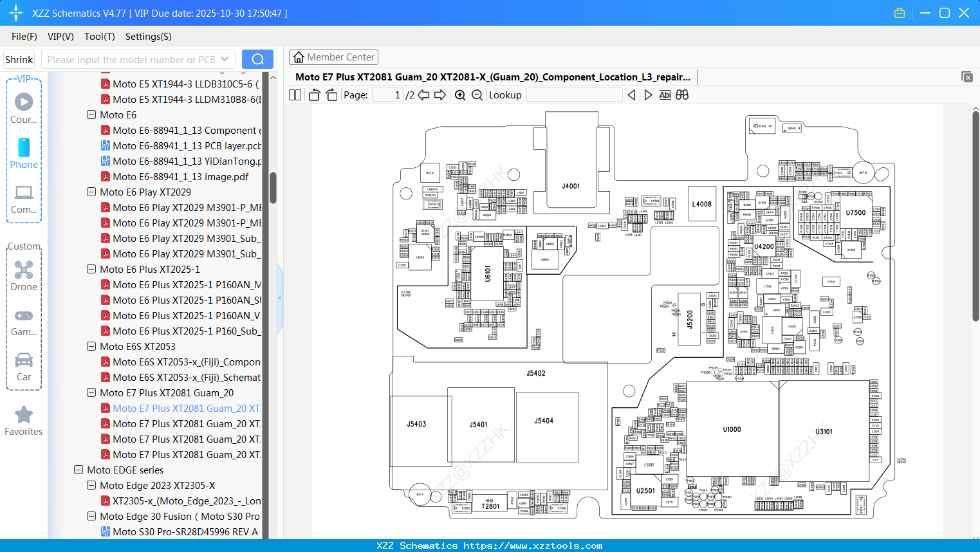Viewport: 980px width, 552px height.
Task: Open the Member Center button
Action: pos(333,57)
